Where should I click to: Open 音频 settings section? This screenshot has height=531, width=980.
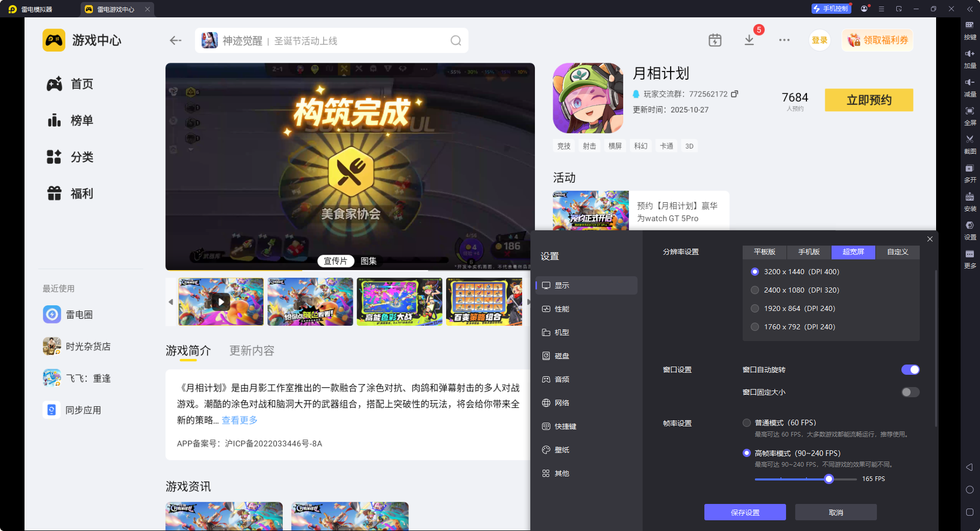pyautogui.click(x=587, y=379)
